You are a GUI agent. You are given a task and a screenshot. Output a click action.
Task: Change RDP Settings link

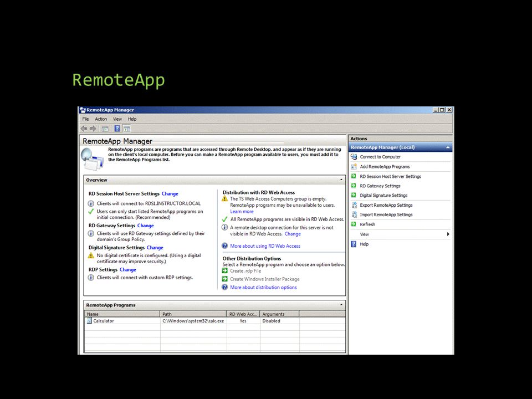pyautogui.click(x=127, y=270)
